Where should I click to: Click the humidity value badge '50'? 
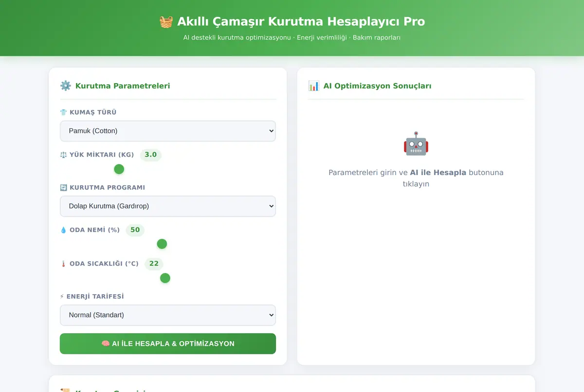(x=135, y=230)
